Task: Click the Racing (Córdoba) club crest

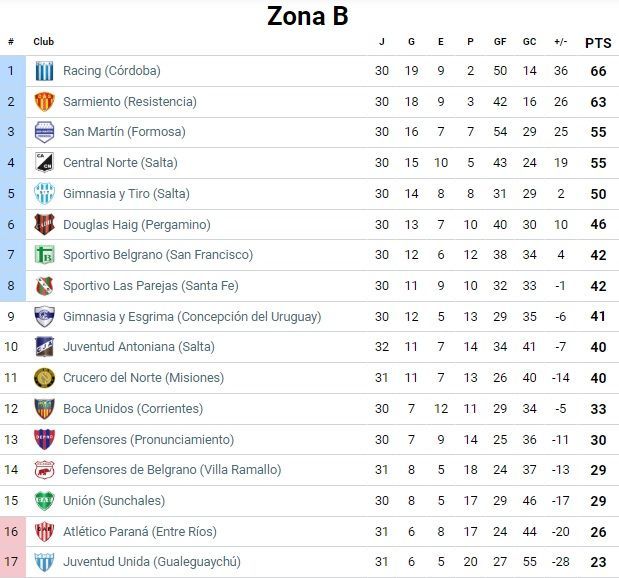Action: pyautogui.click(x=44, y=71)
